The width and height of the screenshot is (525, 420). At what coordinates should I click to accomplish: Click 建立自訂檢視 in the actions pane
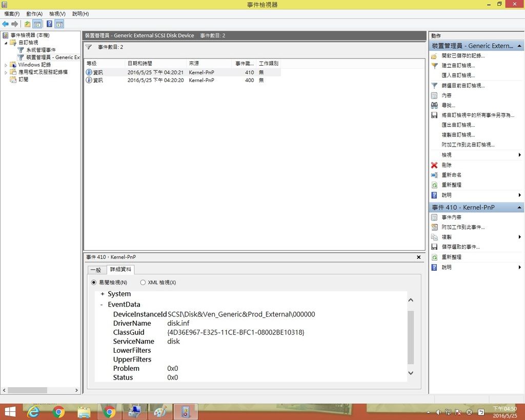click(458, 66)
